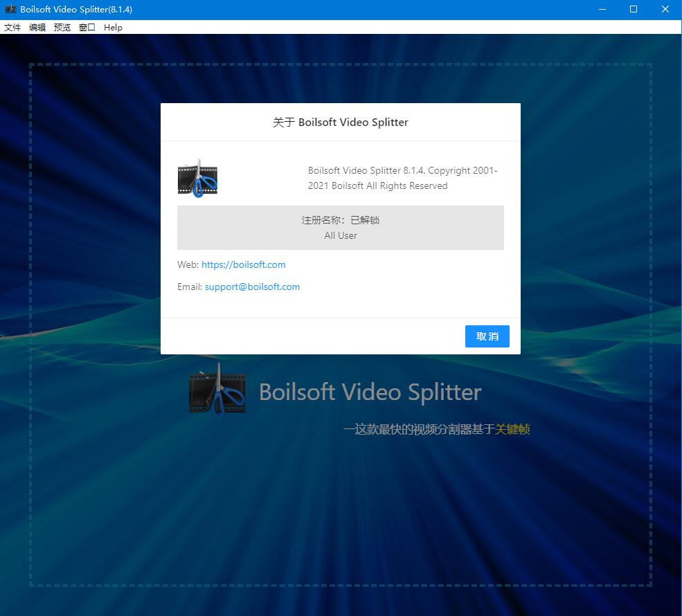Click the large Boilsoft logo icon on background
The image size is (682, 616).
click(217, 390)
